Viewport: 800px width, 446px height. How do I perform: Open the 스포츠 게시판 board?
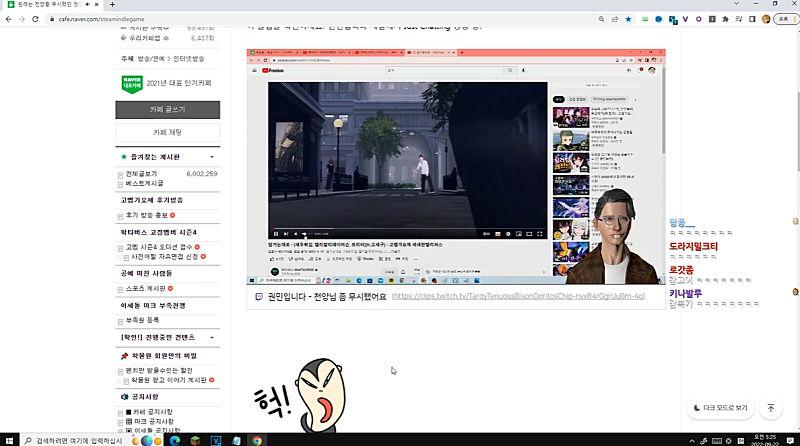tap(145, 288)
